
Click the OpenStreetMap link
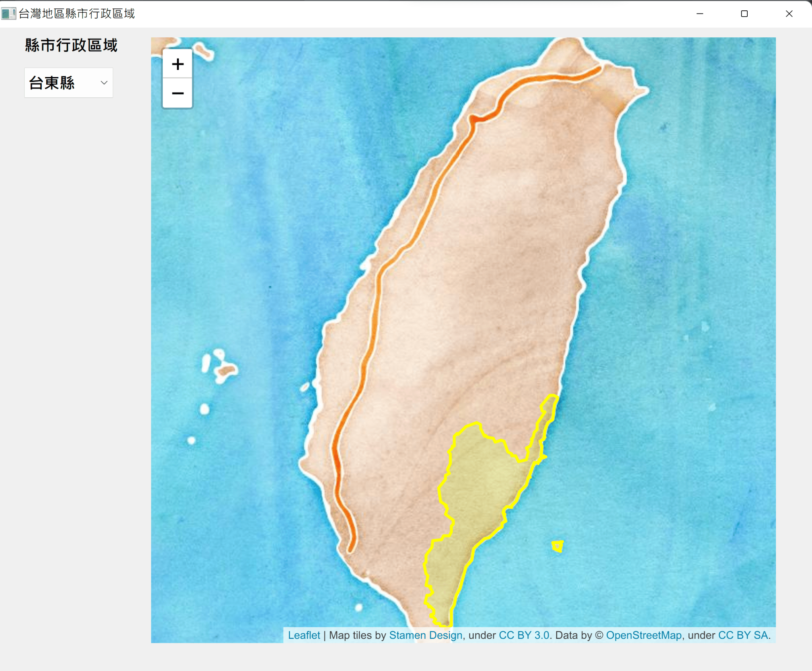click(643, 635)
